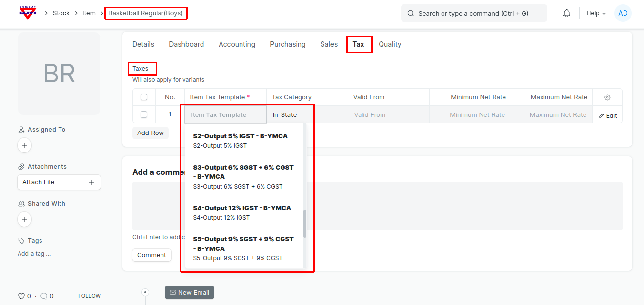This screenshot has height=305, width=644.
Task: Focus the search or command bar
Action: 474,13
